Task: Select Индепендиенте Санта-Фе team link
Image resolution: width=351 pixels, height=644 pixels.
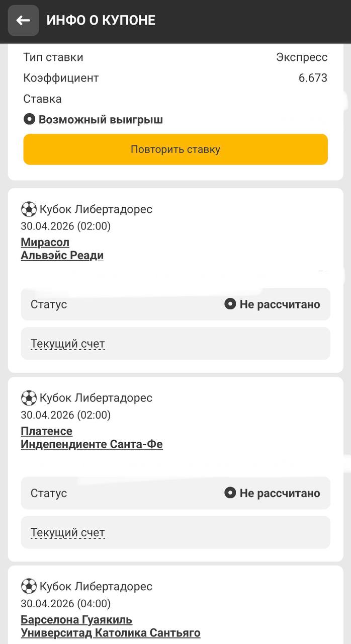Action: pos(92,444)
